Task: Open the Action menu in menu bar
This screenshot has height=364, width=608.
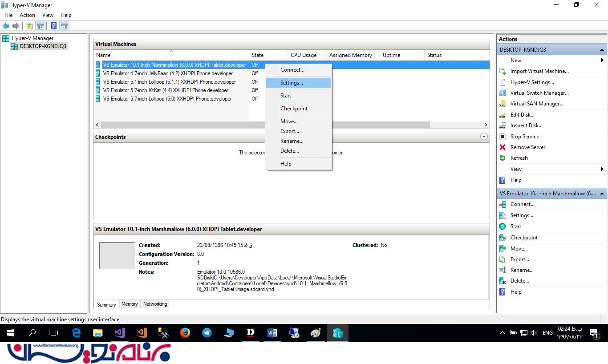Action: [27, 15]
